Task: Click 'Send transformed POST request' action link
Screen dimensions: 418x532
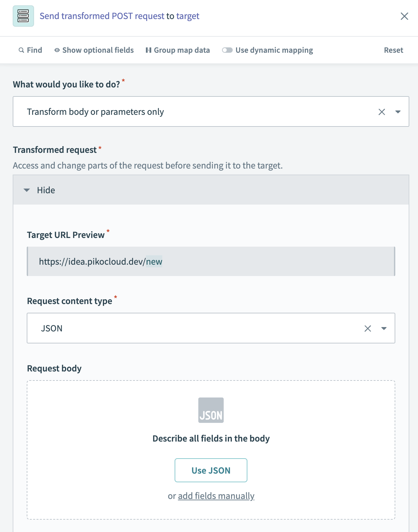Action: click(x=102, y=16)
